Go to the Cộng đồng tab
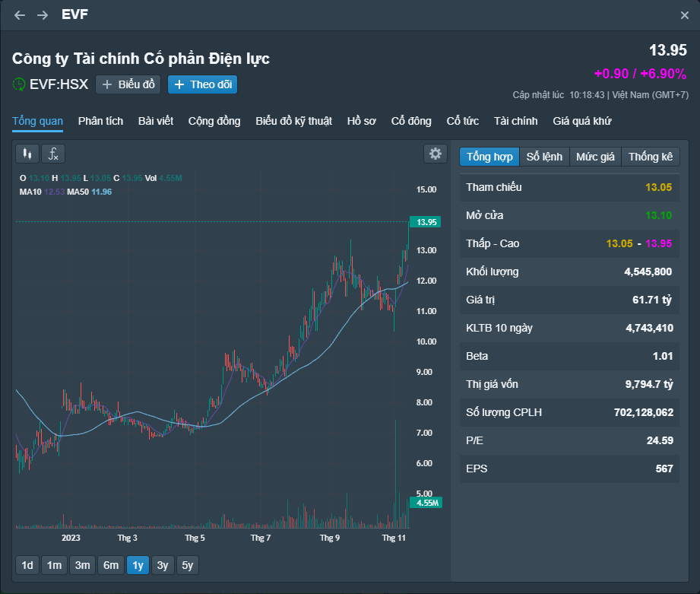This screenshot has height=594, width=700. pos(214,121)
